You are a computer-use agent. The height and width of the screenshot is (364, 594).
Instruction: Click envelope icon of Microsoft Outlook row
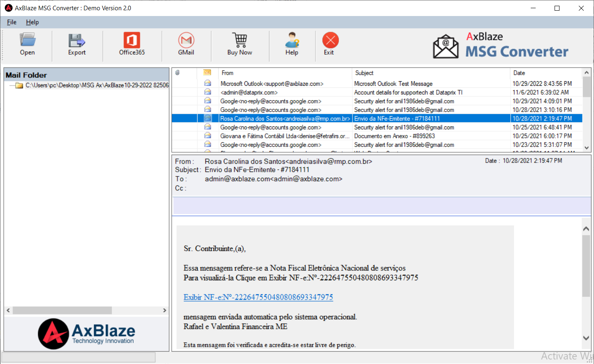point(207,83)
